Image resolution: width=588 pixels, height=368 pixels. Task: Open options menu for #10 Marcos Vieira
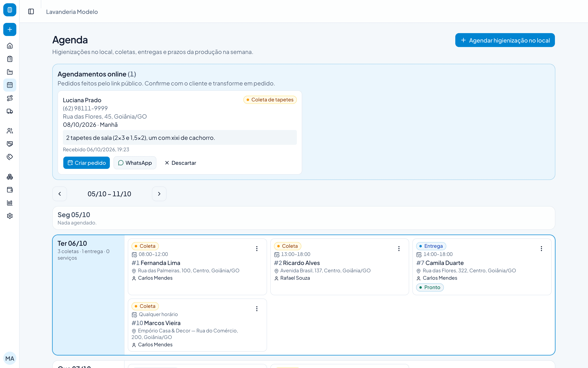click(257, 309)
